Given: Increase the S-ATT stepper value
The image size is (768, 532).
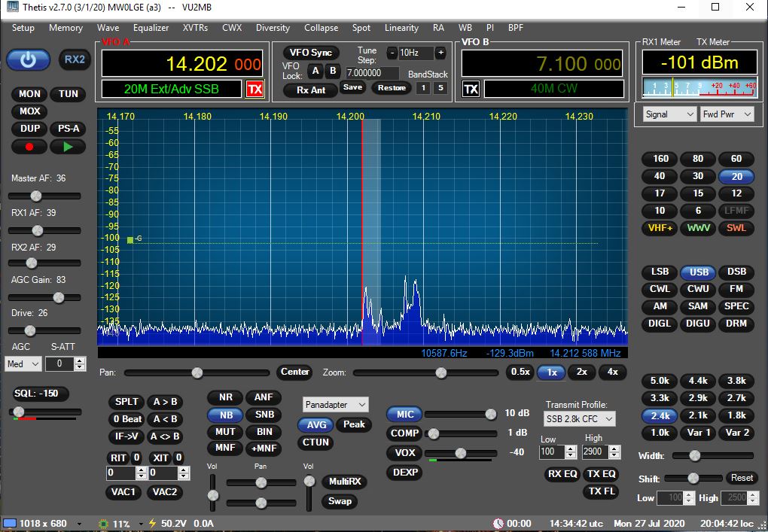Looking at the screenshot, I should (80, 360).
